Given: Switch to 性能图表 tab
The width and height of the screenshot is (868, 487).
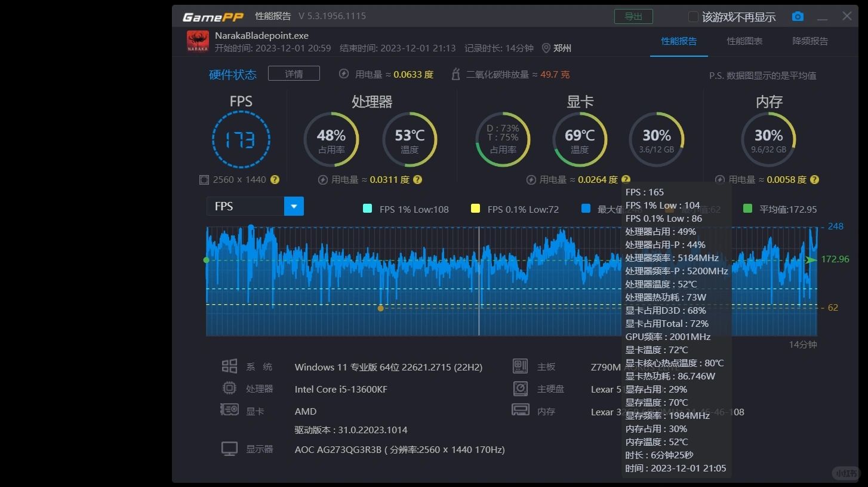Looking at the screenshot, I should (x=744, y=41).
